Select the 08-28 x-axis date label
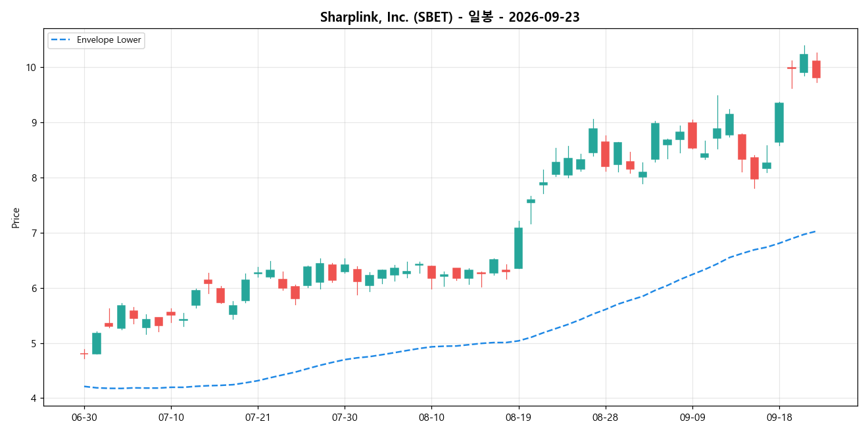Viewport: 868px width, 434px height. [x=605, y=417]
